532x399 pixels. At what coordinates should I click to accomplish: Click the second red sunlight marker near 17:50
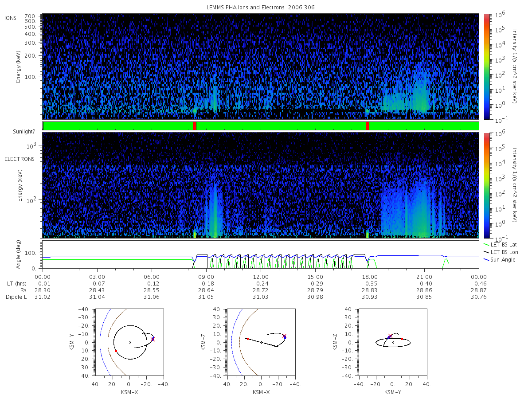[x=368, y=126]
